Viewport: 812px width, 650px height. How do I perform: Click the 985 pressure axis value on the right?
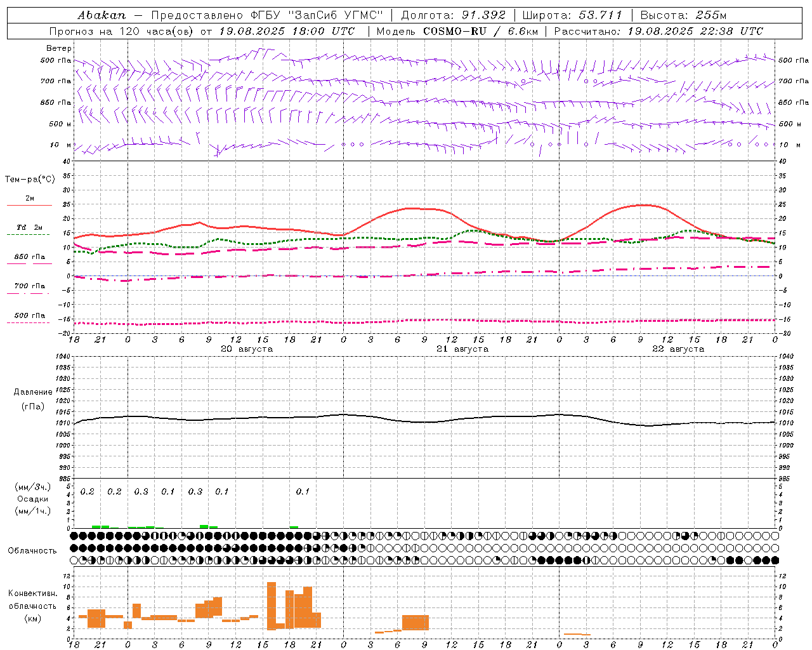click(785, 479)
